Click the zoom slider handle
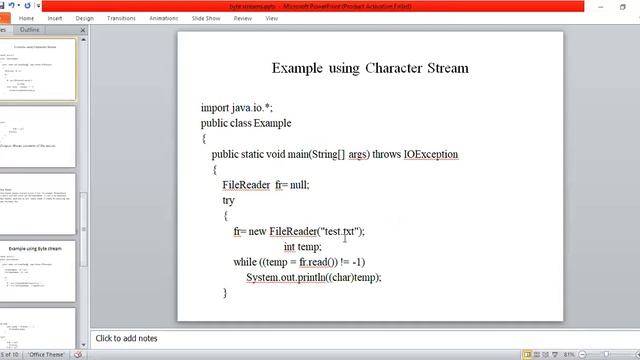This screenshot has height=360, width=640. (607, 355)
